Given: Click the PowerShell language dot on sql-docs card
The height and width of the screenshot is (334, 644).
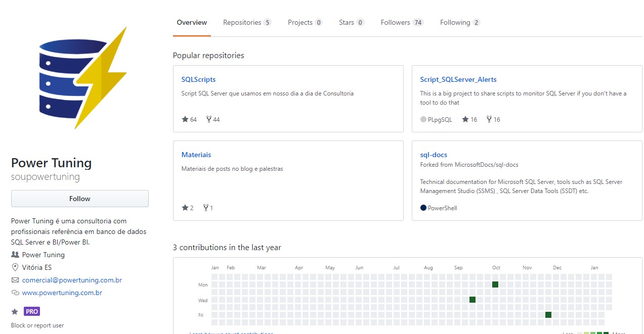Looking at the screenshot, I should tap(423, 207).
